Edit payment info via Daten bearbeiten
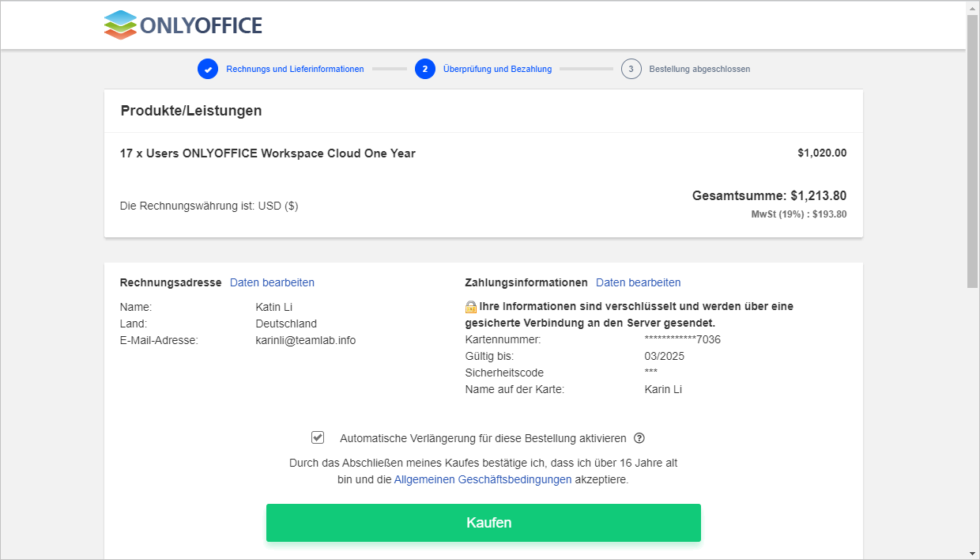 point(638,282)
